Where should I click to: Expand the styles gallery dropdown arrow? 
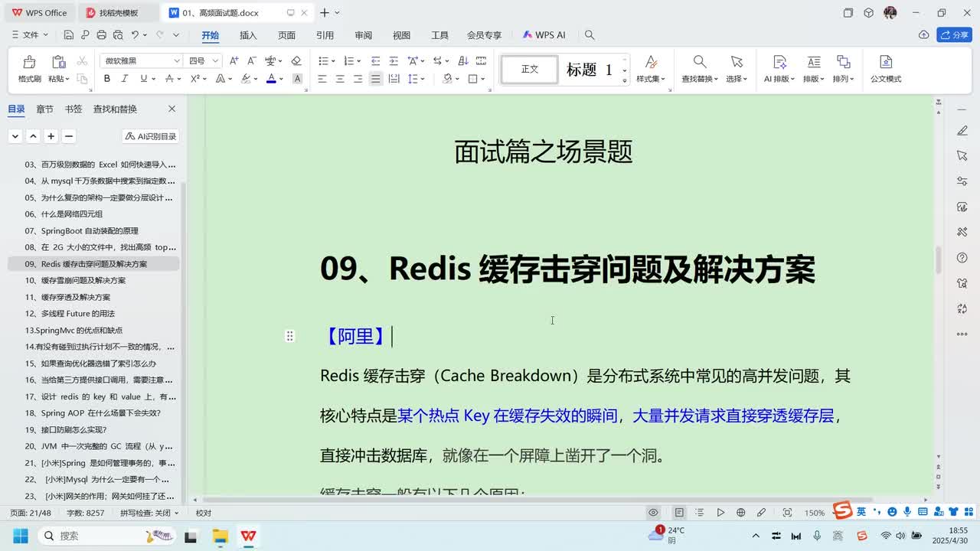(x=625, y=80)
